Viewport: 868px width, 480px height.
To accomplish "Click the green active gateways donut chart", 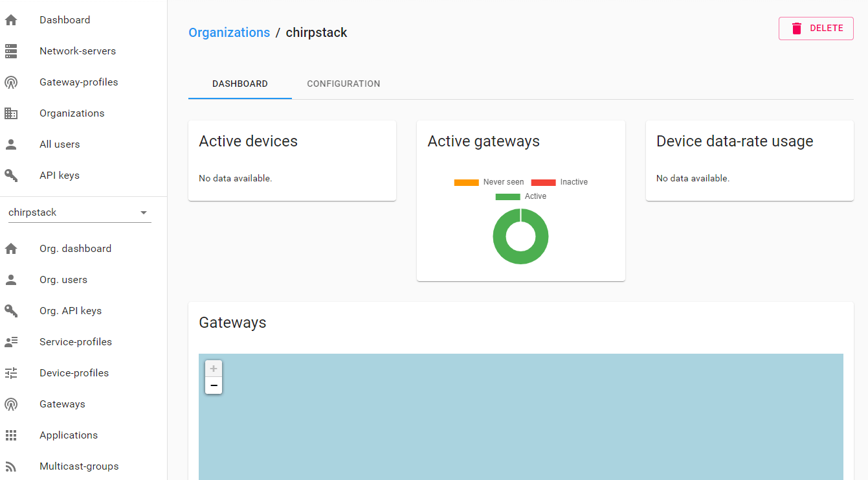I will [x=520, y=236].
